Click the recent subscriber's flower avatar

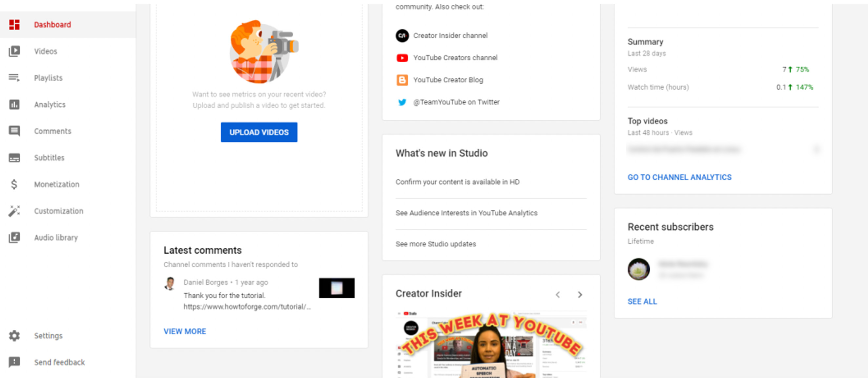point(638,269)
